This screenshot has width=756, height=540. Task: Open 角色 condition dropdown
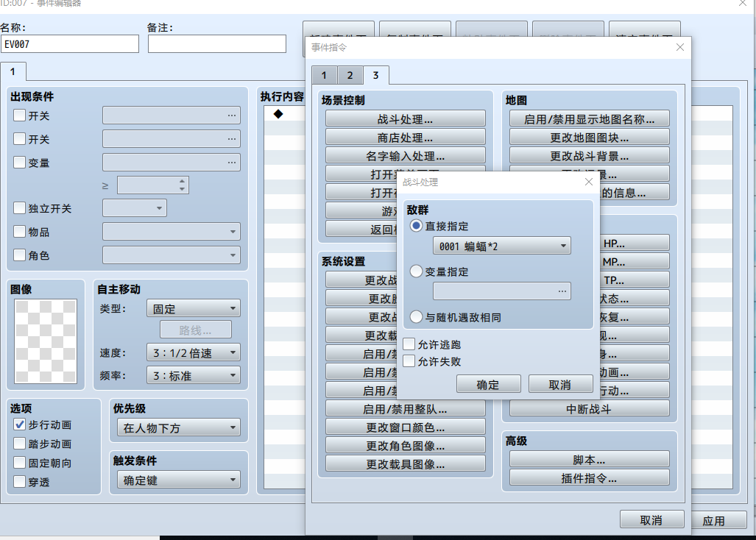(172, 255)
